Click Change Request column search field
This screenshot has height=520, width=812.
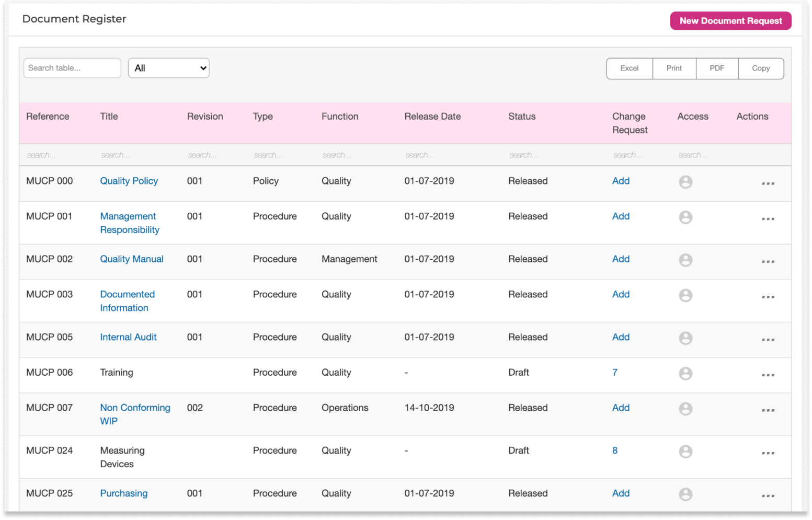click(639, 155)
